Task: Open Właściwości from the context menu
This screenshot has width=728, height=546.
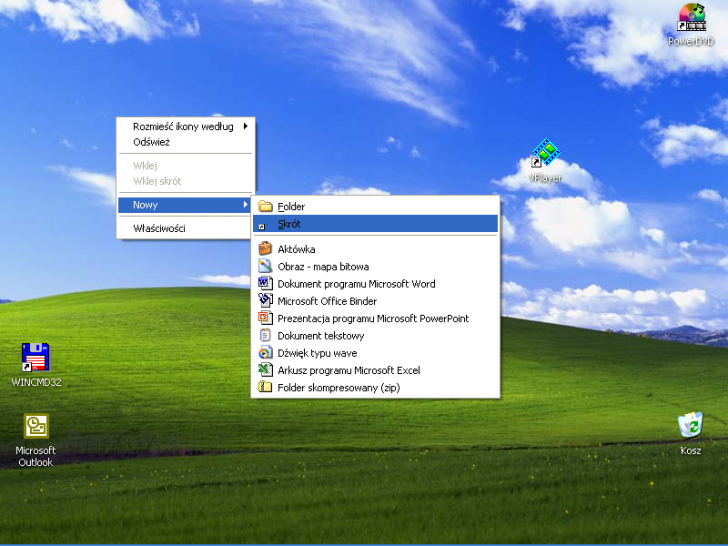Action: pos(185,228)
